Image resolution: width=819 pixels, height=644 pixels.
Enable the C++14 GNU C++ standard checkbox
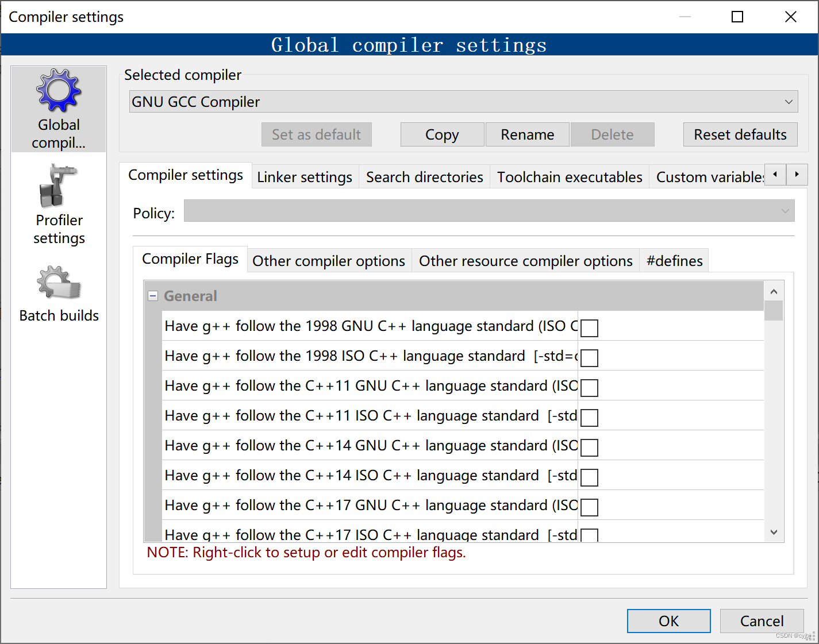click(589, 448)
